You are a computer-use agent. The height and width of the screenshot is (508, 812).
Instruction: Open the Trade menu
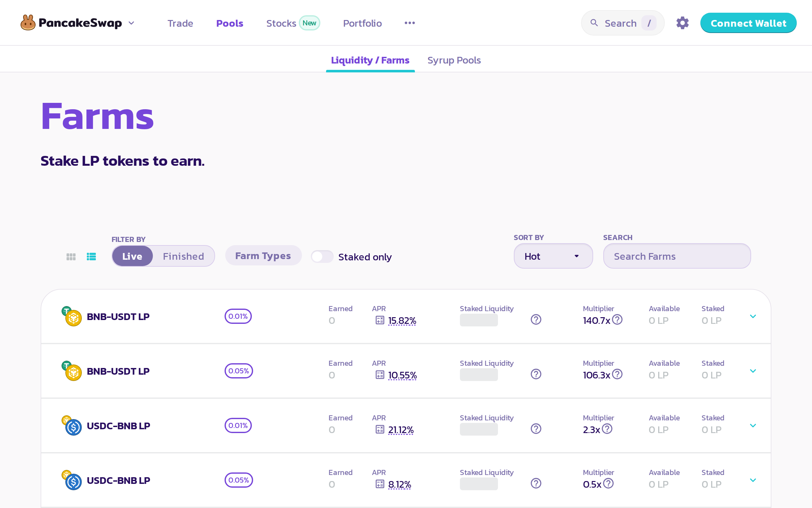coord(180,23)
